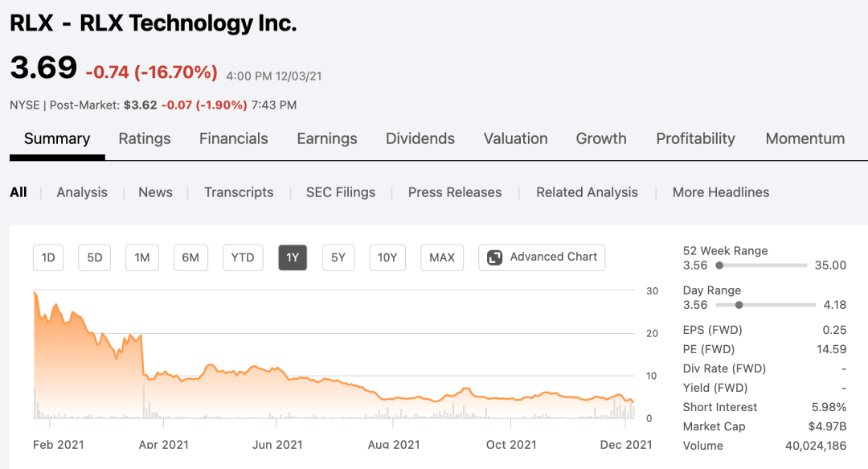Screen dimensions: 868x469
Task: Switch to 5Y chart view
Action: (338, 257)
